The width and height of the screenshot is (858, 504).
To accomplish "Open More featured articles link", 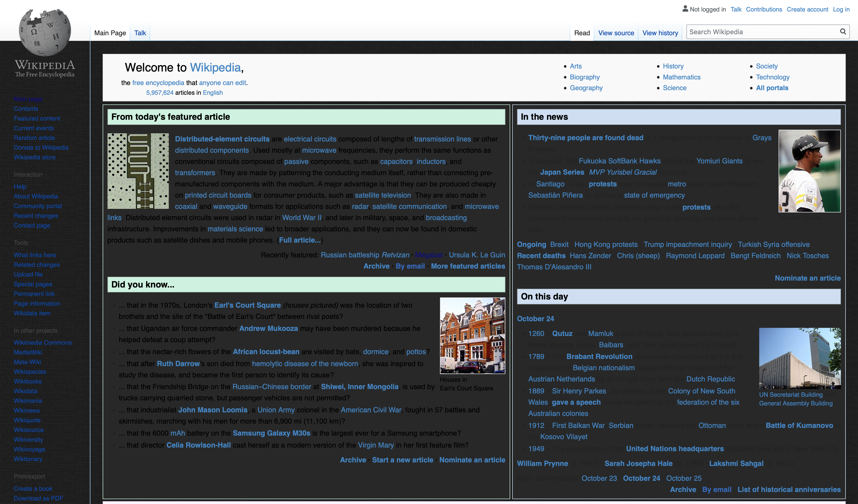I will pos(468,266).
